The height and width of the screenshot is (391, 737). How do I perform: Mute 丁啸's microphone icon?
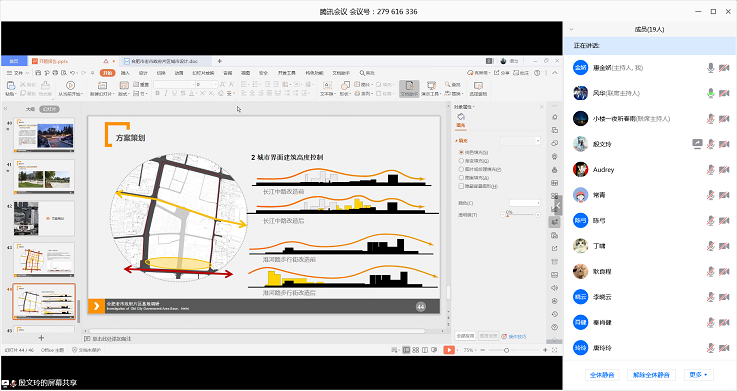pyautogui.click(x=711, y=246)
